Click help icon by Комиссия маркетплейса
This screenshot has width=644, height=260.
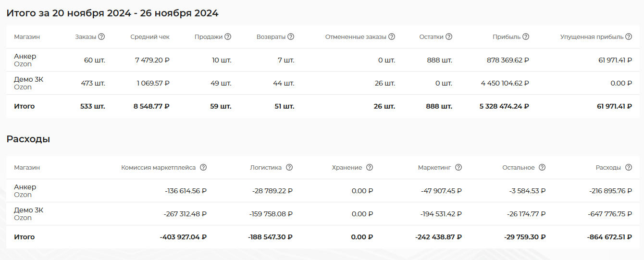[x=203, y=168]
